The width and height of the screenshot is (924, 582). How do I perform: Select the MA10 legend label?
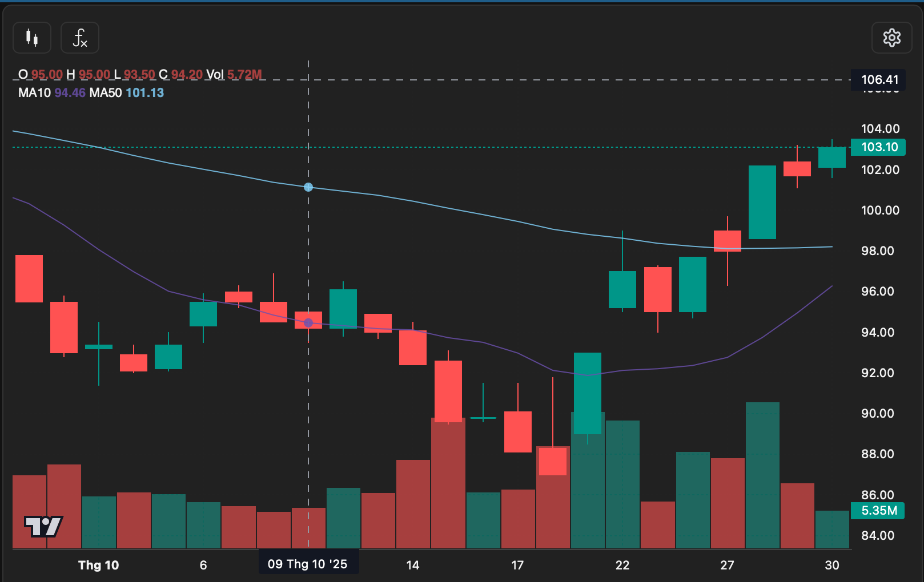click(34, 92)
